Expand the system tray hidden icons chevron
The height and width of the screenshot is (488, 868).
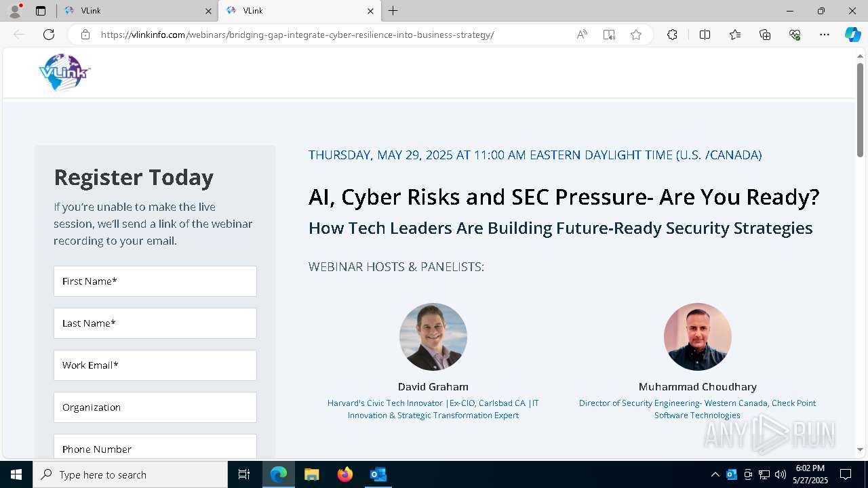[x=715, y=474]
